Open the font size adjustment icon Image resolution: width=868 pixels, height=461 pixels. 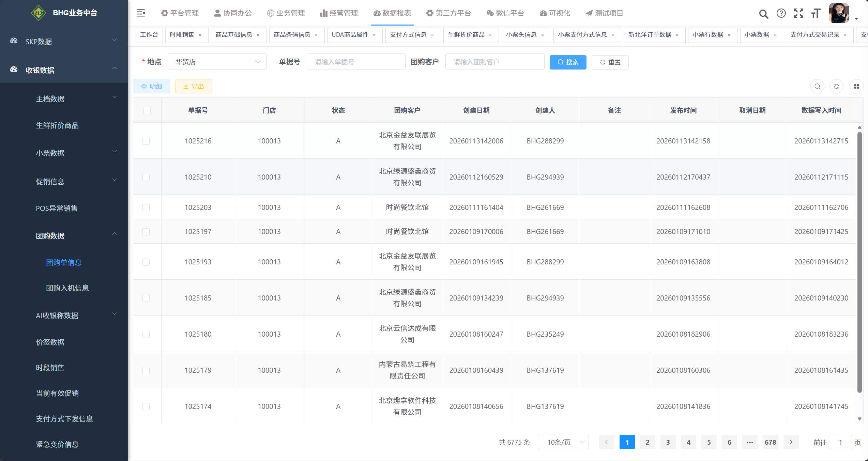[816, 13]
